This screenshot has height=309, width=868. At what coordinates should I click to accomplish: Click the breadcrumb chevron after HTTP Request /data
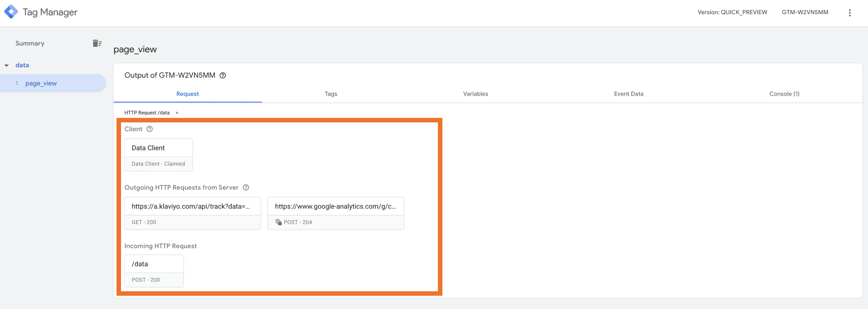click(177, 113)
